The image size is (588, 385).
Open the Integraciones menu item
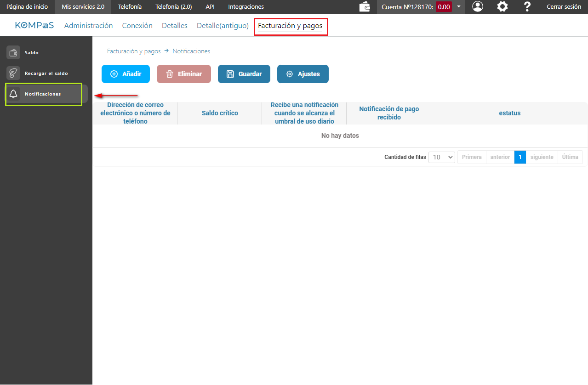(x=246, y=7)
